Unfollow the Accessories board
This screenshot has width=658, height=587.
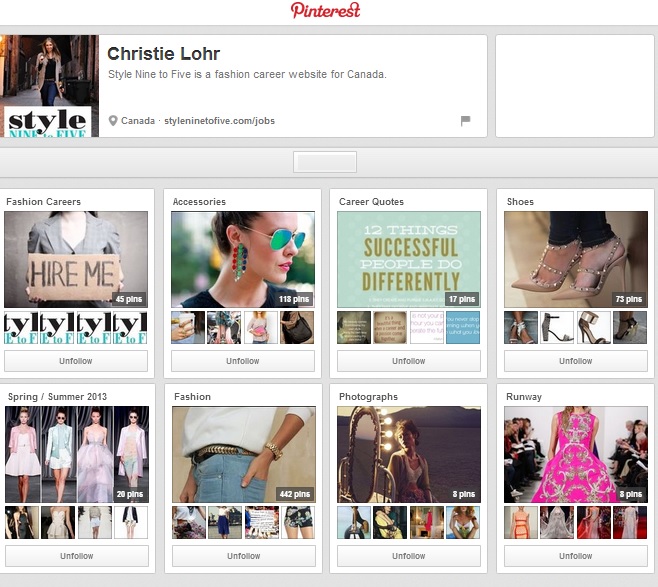point(242,361)
